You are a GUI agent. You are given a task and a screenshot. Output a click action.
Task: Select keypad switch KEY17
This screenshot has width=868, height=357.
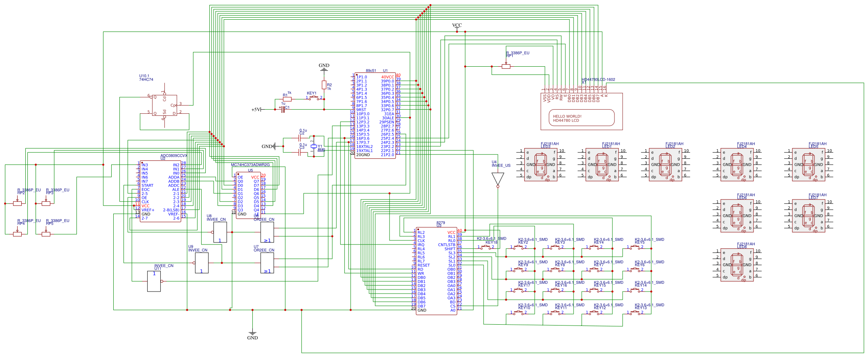coord(518,290)
